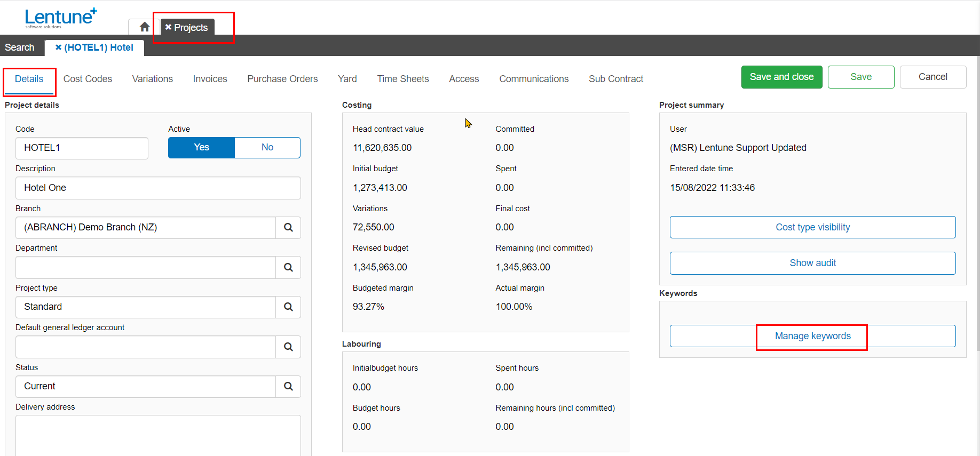Open Branch lookup search icon
980x456 pixels.
click(x=288, y=228)
